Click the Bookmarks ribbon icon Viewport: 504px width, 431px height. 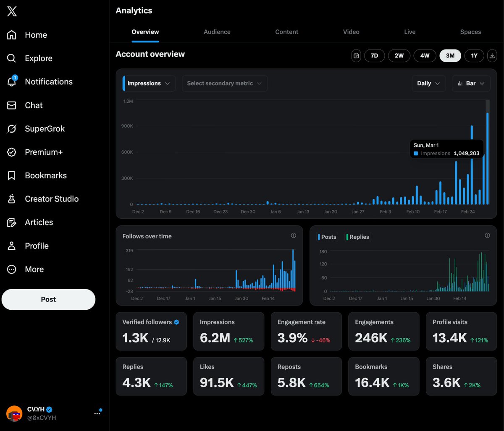[x=12, y=175]
